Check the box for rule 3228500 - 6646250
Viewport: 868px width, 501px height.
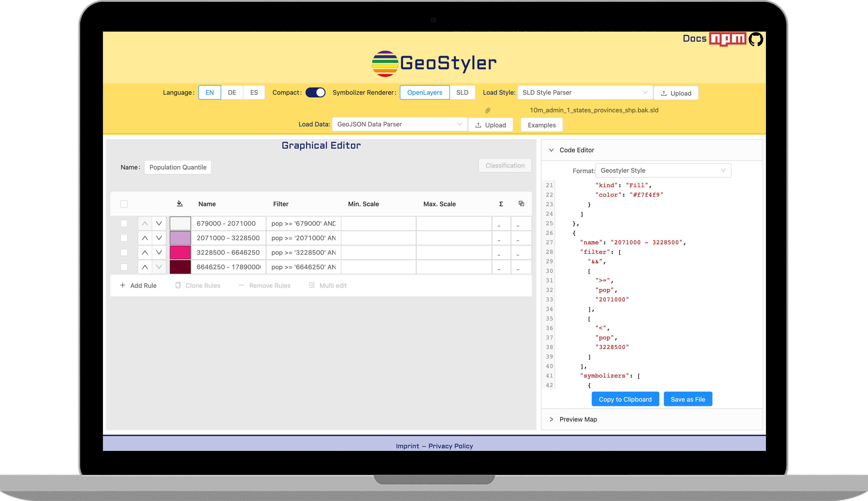click(124, 252)
